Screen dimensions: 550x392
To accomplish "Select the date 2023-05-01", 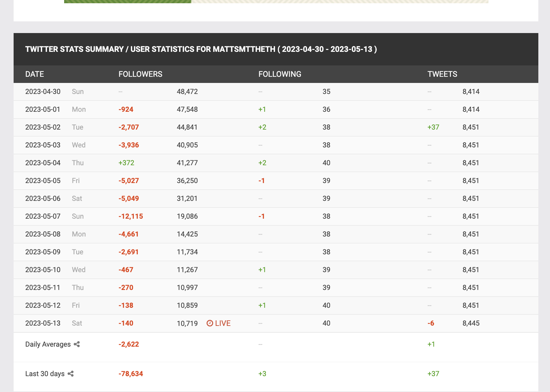I will point(43,110).
